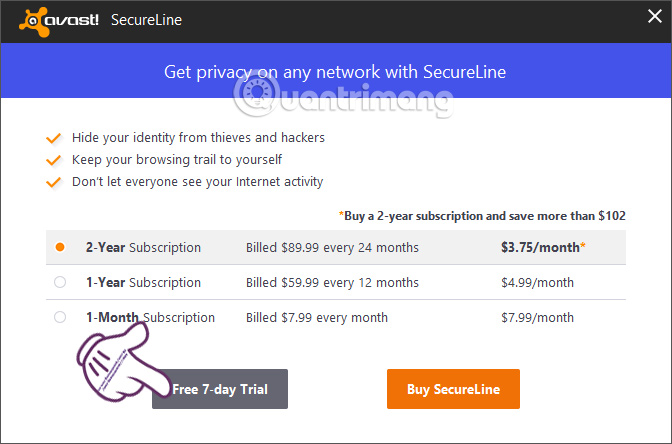Click Billed $59.99 every 12 months text
Image resolution: width=672 pixels, height=444 pixels.
[x=332, y=283]
